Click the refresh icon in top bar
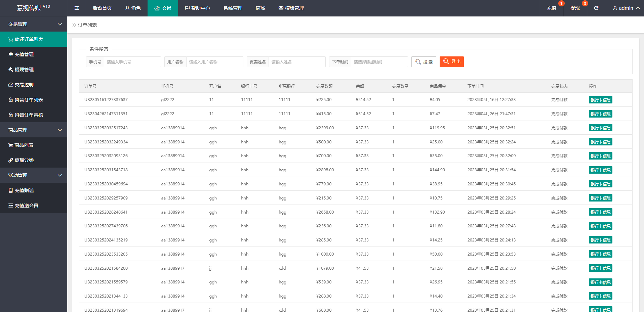The image size is (644, 312). point(596,8)
